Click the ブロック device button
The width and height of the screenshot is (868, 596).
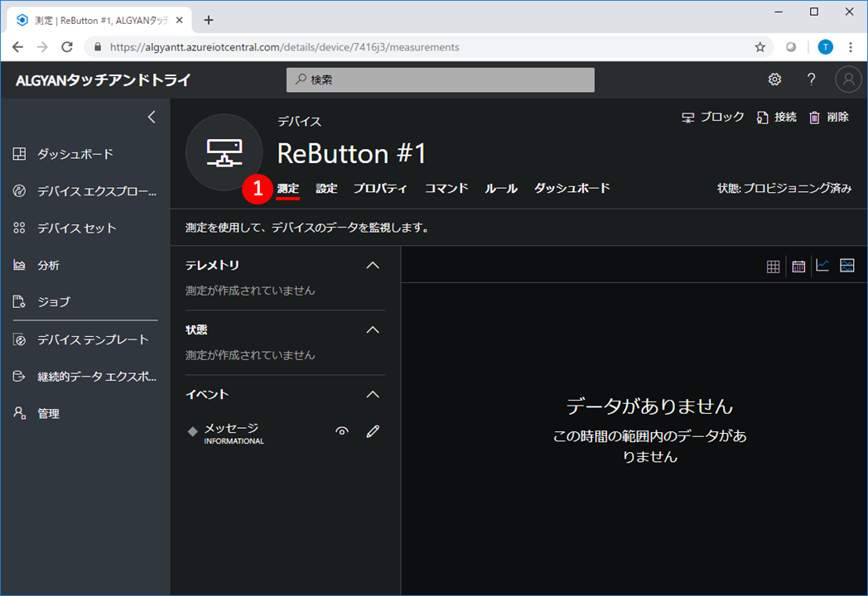pos(713,118)
